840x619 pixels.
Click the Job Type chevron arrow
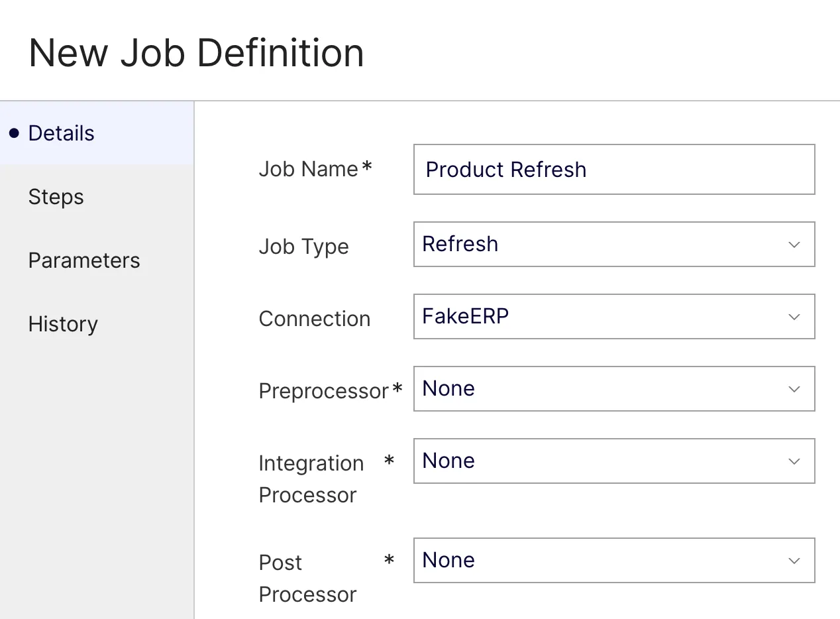click(x=794, y=245)
